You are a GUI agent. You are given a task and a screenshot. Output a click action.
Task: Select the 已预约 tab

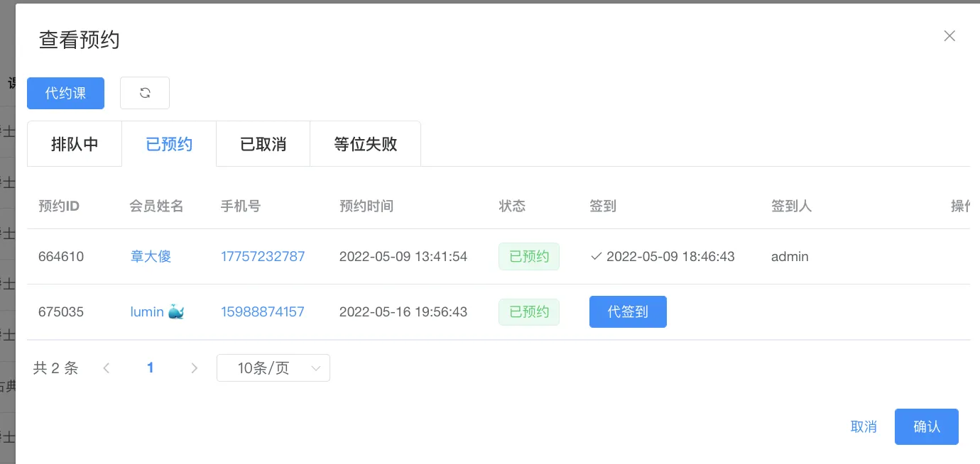click(x=169, y=144)
